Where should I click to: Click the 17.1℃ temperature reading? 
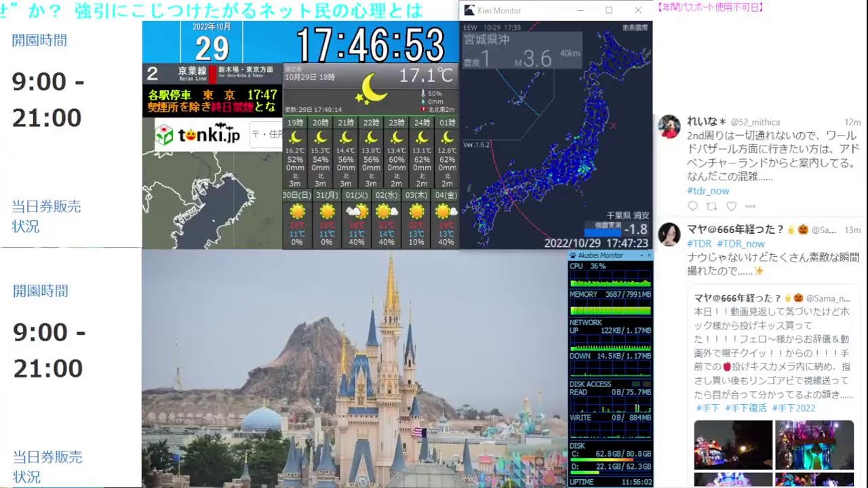coord(426,75)
